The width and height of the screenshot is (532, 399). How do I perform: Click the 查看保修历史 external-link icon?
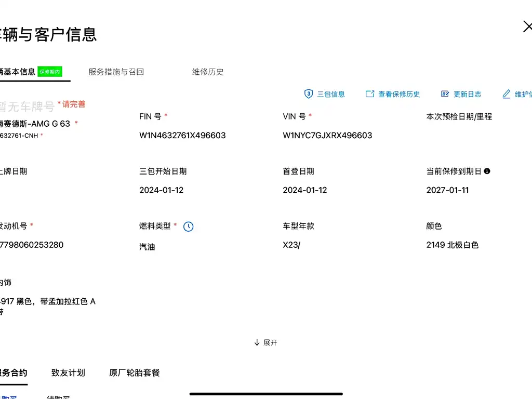coord(370,94)
